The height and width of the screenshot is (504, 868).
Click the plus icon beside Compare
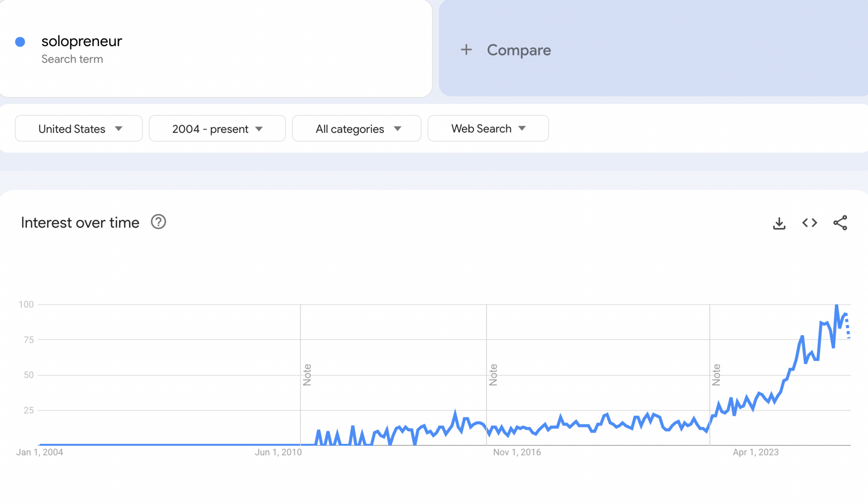pos(466,50)
